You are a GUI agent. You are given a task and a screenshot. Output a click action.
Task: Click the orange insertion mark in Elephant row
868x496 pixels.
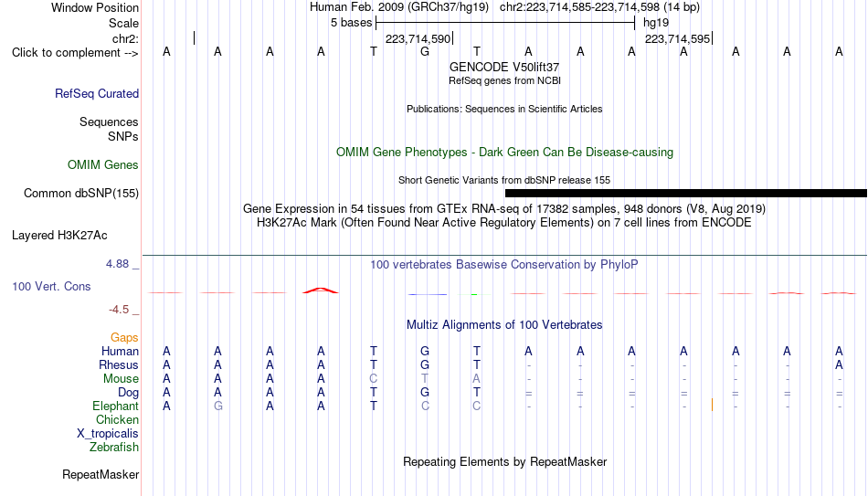click(x=712, y=406)
